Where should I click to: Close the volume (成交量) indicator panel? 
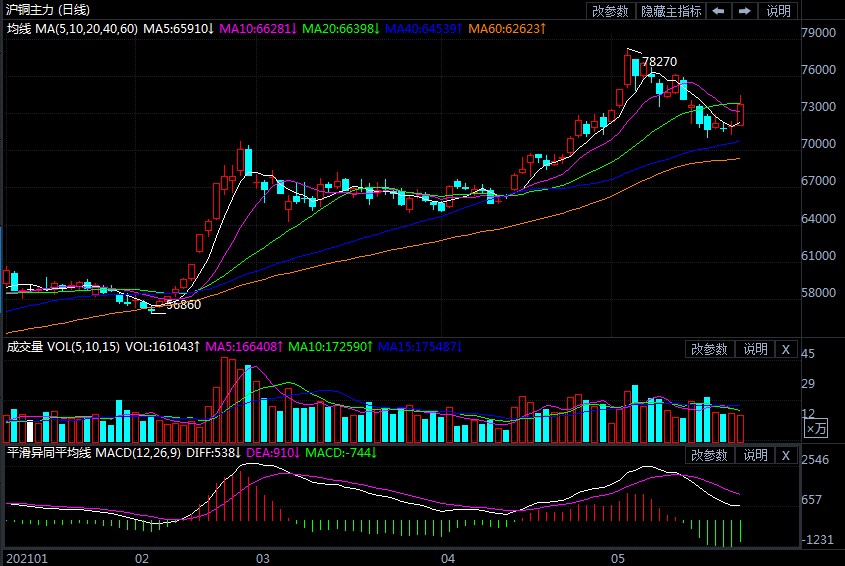[785, 349]
